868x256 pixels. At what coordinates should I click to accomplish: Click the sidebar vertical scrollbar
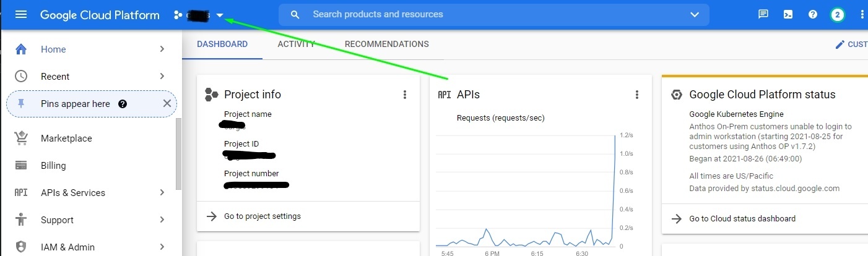[179, 153]
